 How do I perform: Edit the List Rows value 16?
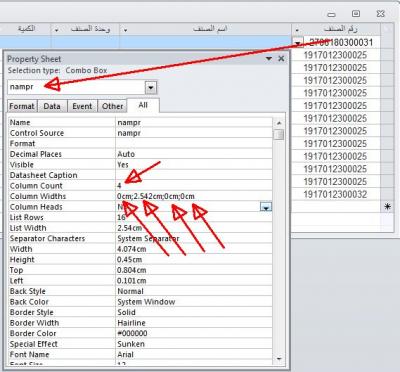194,218
